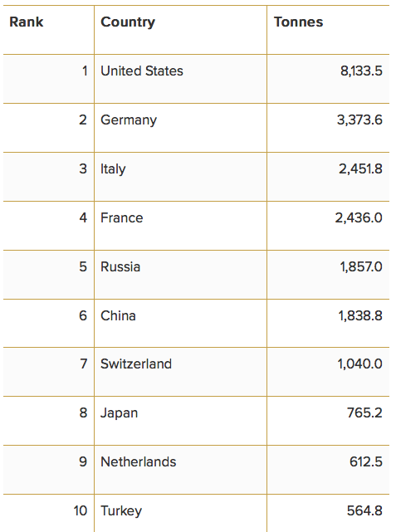Click the Country column header
Viewport: 396px width, 532px height.
(128, 22)
